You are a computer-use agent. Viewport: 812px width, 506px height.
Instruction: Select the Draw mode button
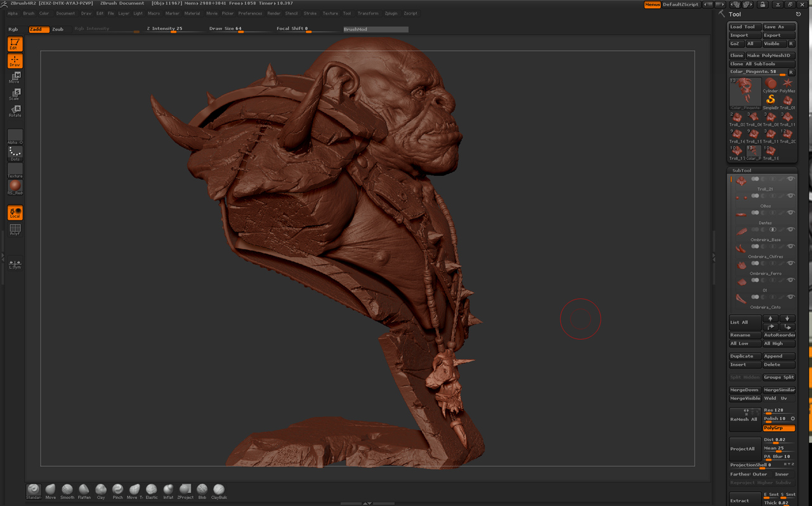pyautogui.click(x=15, y=61)
